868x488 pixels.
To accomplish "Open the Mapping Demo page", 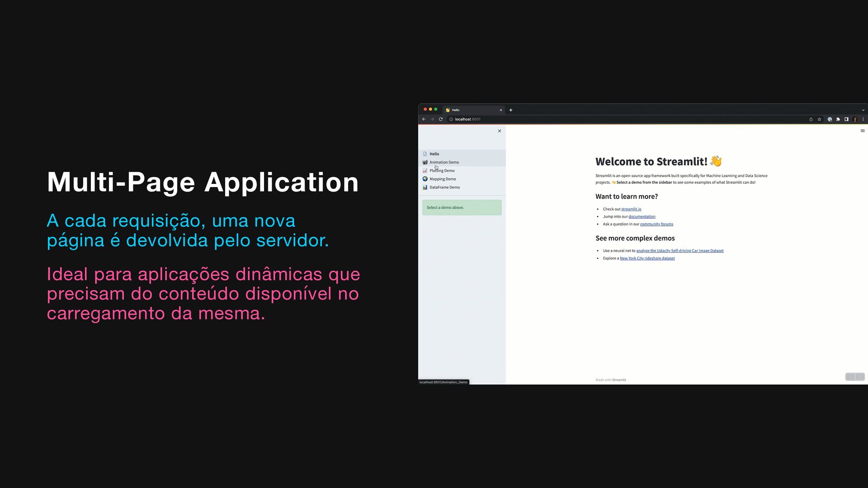I will click(462, 179).
